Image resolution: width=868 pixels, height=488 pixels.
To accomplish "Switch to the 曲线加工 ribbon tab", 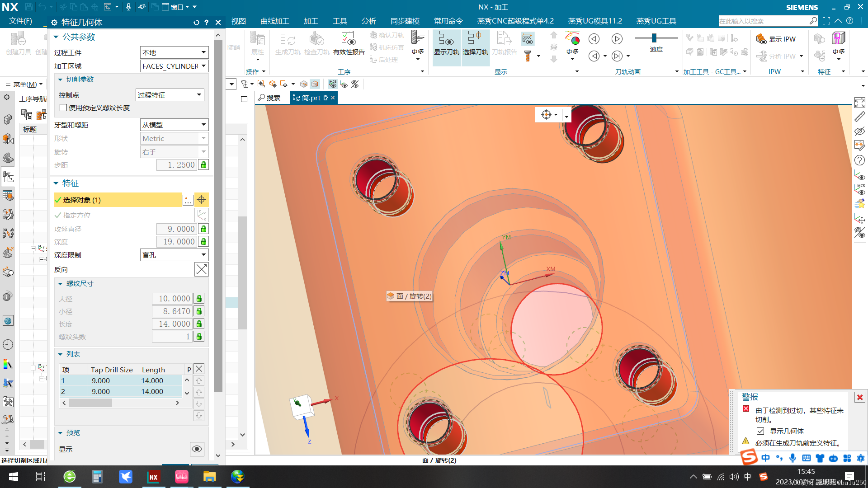I will (275, 21).
